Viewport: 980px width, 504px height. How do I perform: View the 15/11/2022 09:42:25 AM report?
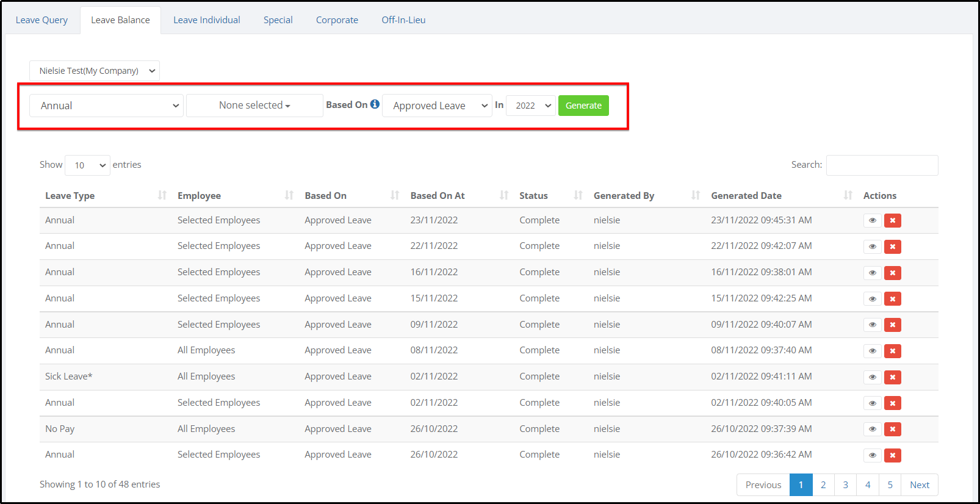click(x=872, y=299)
